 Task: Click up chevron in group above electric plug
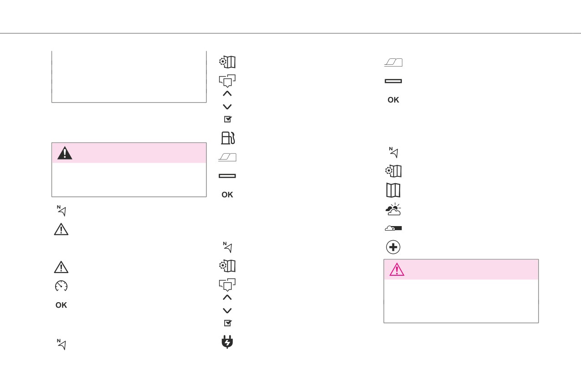pyautogui.click(x=227, y=297)
